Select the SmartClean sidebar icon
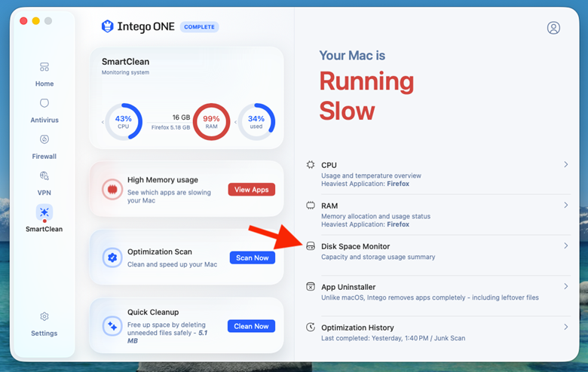Image resolution: width=588 pixels, height=372 pixels. tap(44, 212)
